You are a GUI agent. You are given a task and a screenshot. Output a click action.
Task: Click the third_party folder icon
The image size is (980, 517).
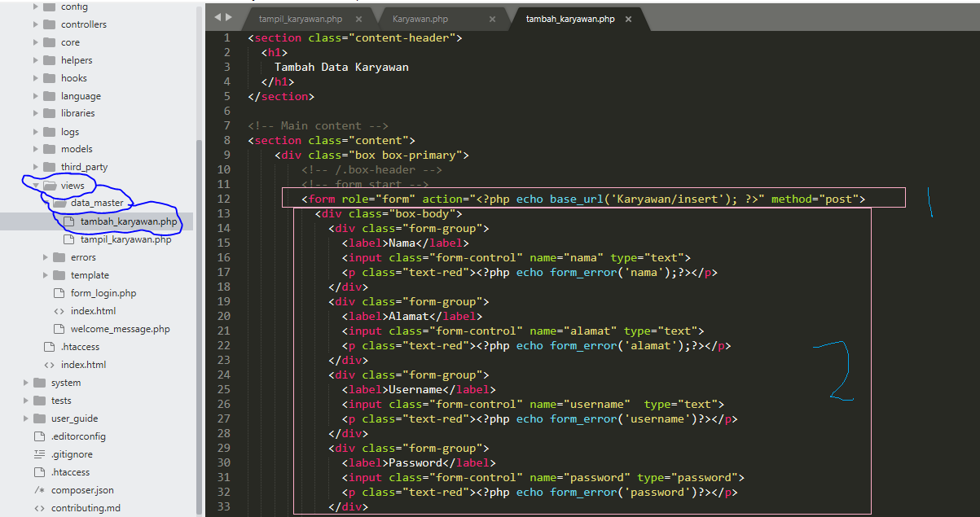pos(50,167)
